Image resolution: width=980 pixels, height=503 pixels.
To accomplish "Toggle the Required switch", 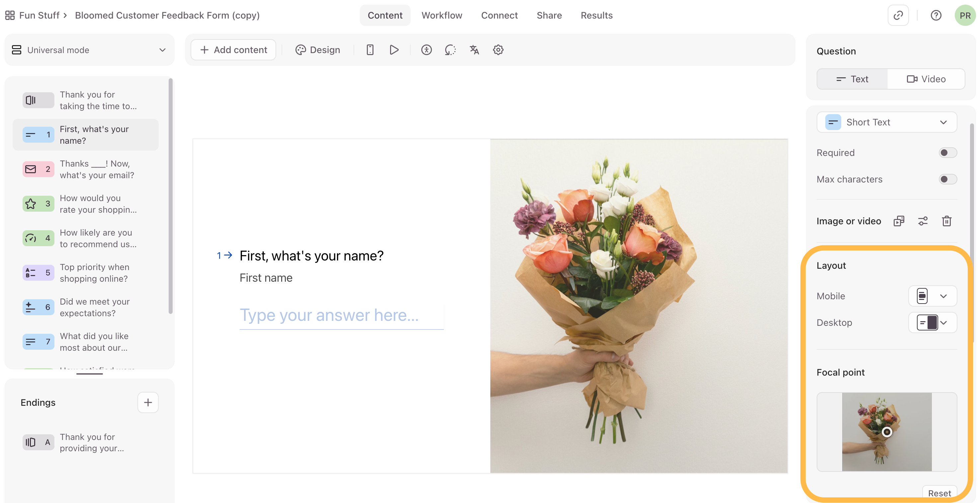I will click(947, 153).
